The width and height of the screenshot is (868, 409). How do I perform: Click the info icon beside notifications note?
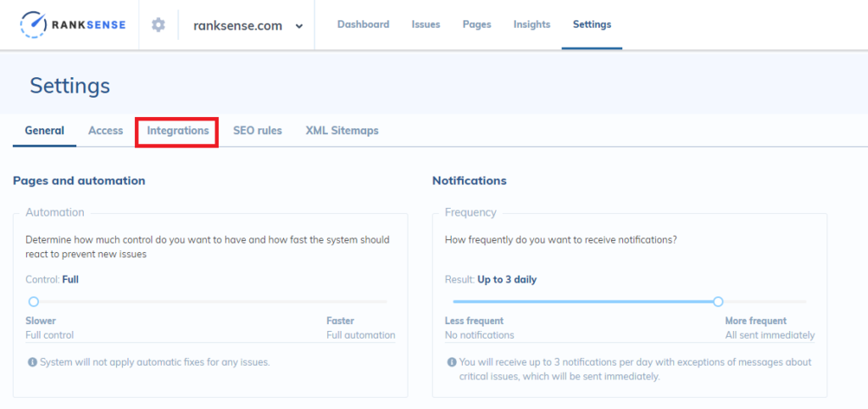point(452,362)
